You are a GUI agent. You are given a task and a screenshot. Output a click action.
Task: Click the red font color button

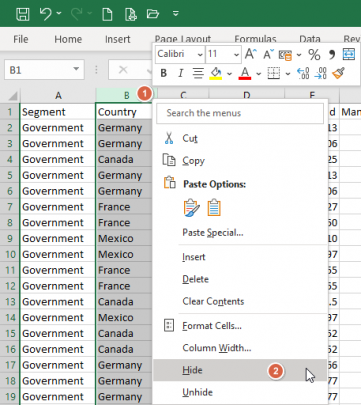[245, 73]
